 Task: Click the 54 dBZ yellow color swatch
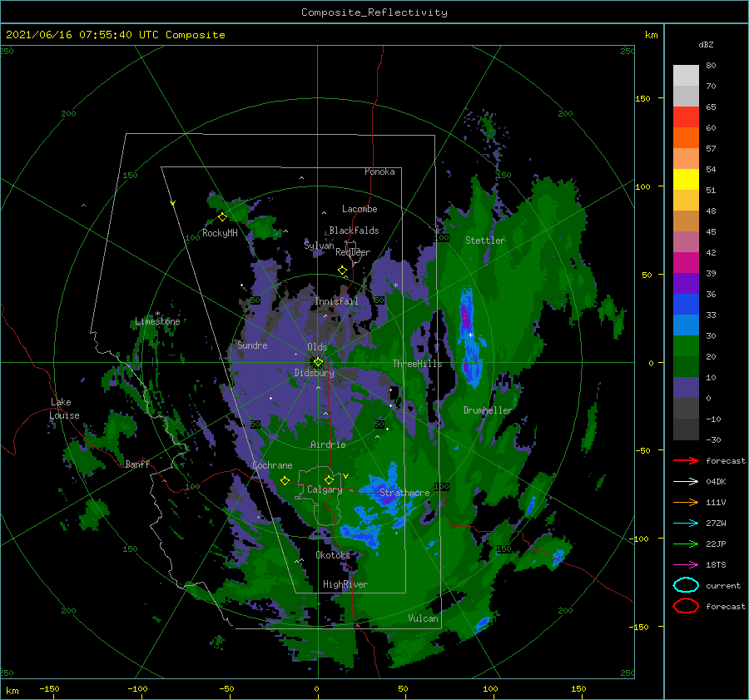point(686,179)
